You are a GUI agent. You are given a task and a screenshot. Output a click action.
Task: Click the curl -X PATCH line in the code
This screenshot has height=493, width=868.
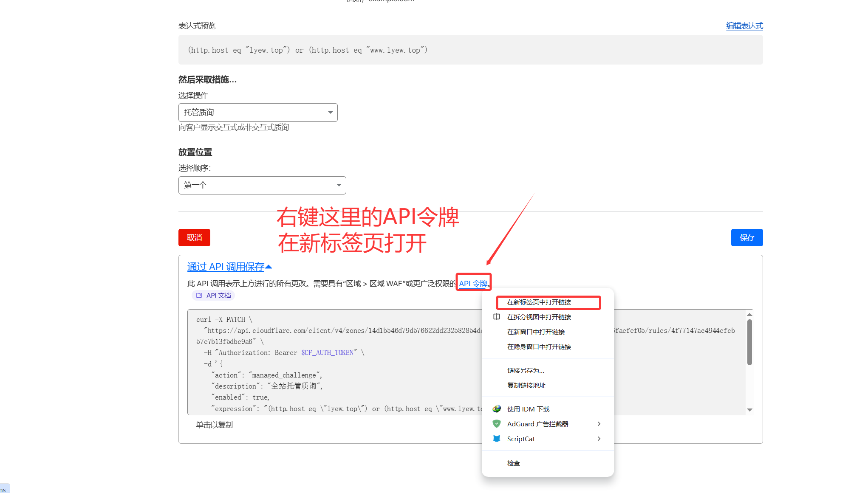pos(224,320)
